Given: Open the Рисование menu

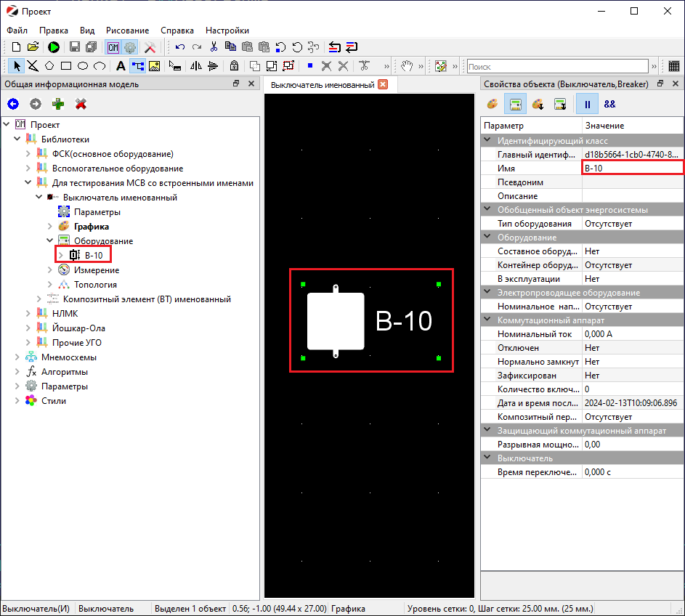Looking at the screenshot, I should click(x=127, y=31).
